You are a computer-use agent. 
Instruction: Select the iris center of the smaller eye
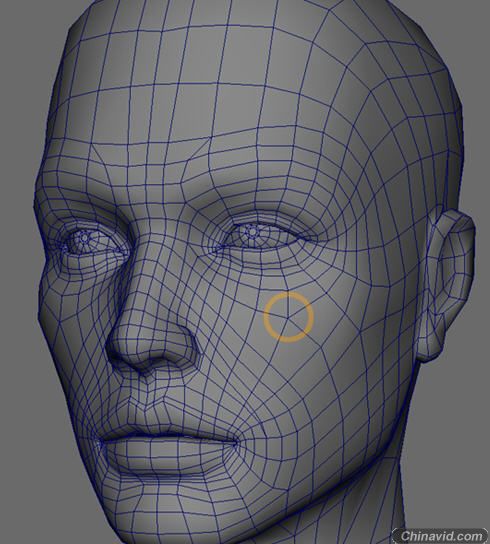coord(84,238)
